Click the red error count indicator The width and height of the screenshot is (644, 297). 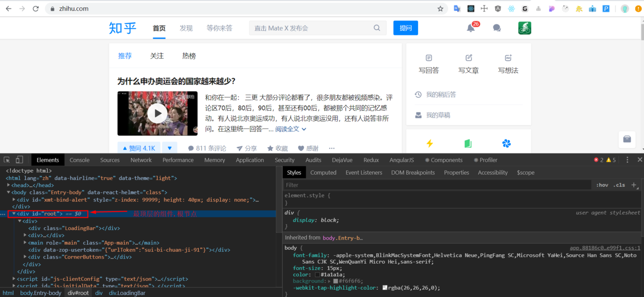598,160
